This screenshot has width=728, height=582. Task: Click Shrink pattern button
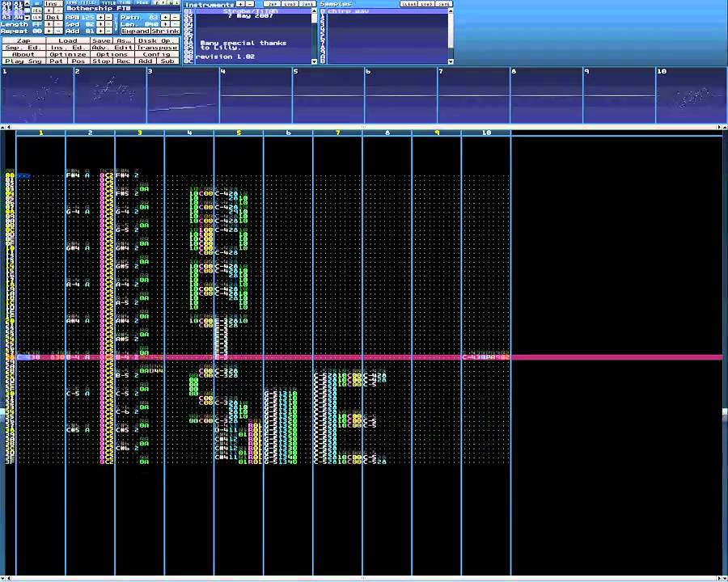tap(166, 31)
